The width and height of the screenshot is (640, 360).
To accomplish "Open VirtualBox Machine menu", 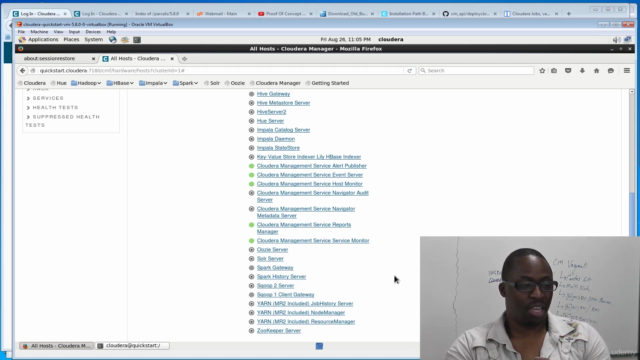I will 39,32.
